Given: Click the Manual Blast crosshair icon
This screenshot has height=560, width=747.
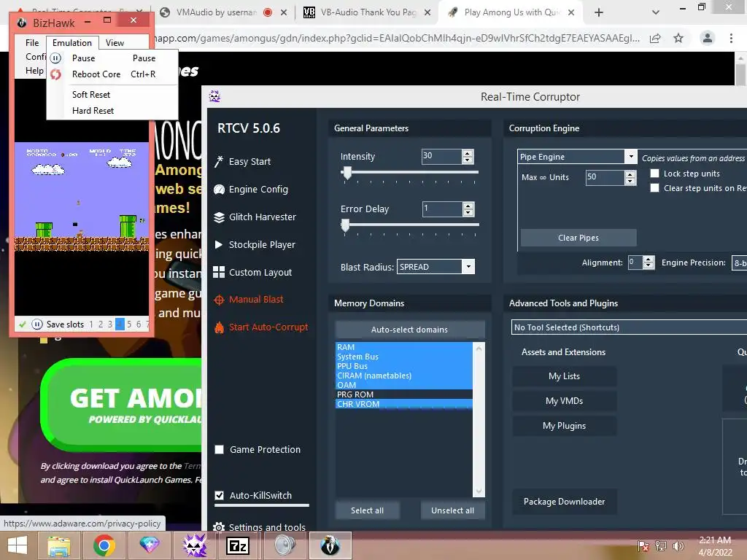Looking at the screenshot, I should pos(219,300).
